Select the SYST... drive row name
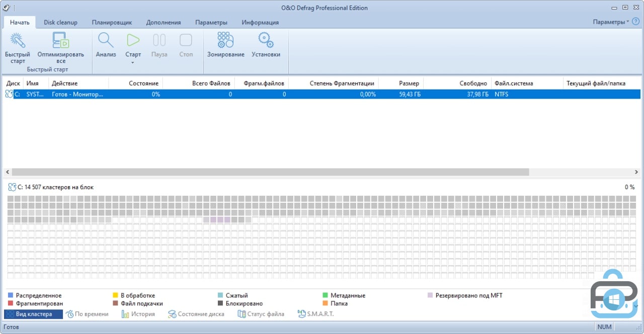The width and height of the screenshot is (644, 334). pos(36,94)
